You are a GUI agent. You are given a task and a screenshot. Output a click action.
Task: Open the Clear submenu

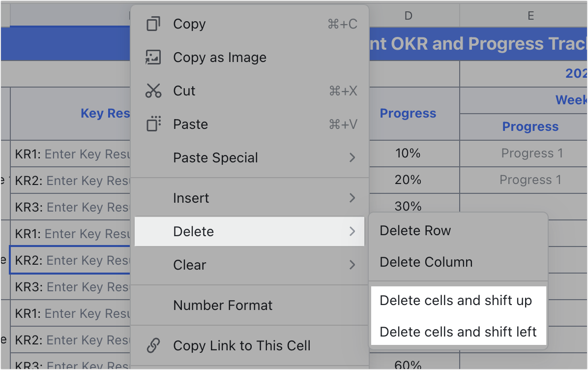tap(352, 265)
